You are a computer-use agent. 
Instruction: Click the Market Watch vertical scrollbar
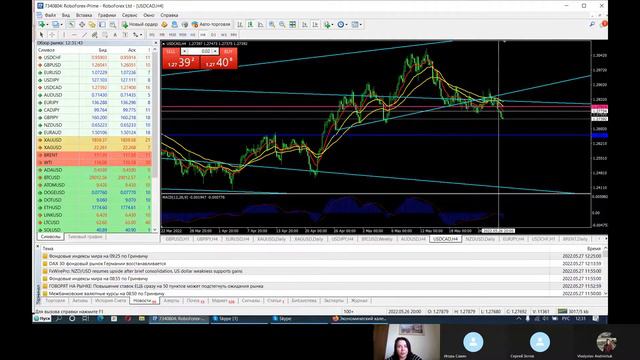coord(155,139)
